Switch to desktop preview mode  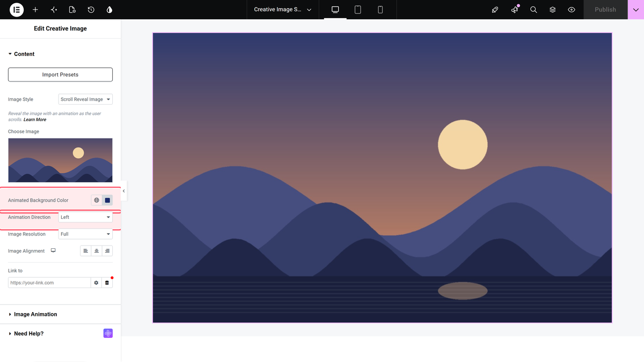335,10
